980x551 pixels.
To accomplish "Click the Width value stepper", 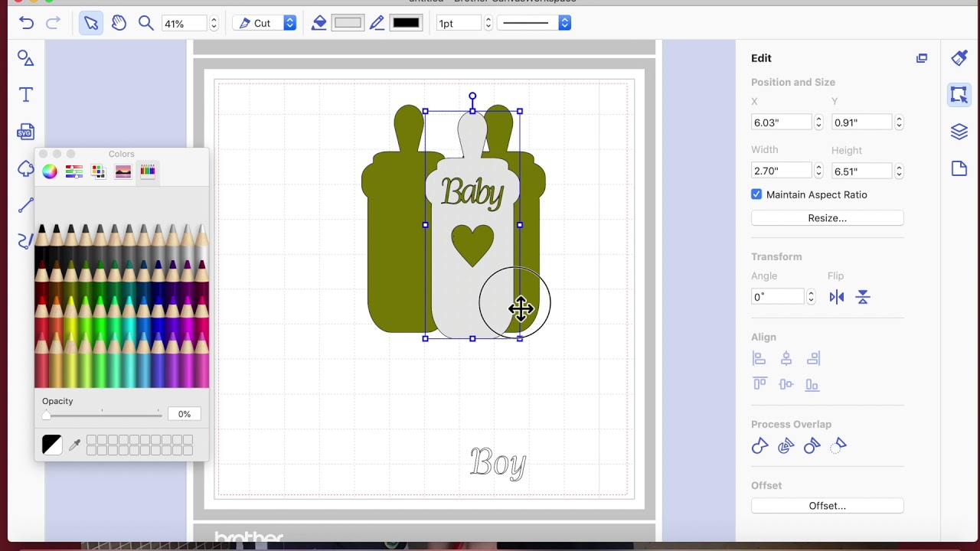I will coord(818,171).
